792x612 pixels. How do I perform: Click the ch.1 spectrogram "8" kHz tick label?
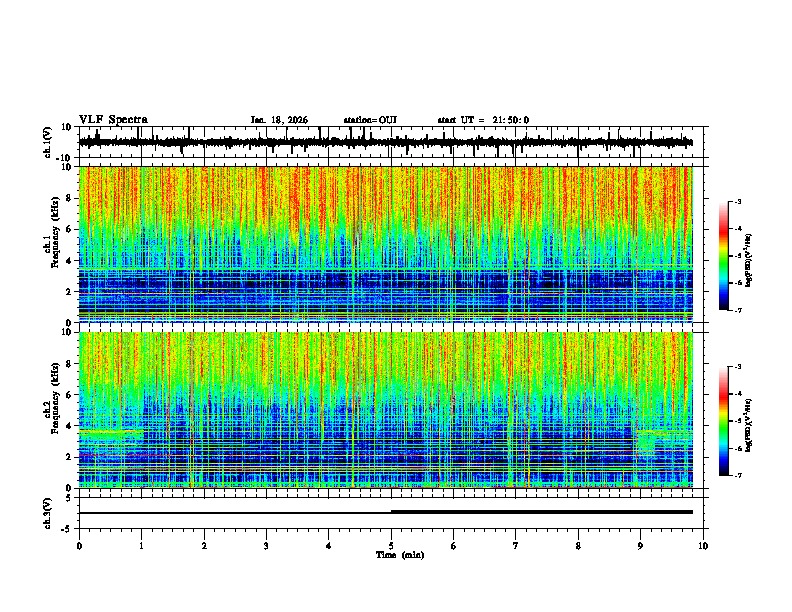[69, 198]
